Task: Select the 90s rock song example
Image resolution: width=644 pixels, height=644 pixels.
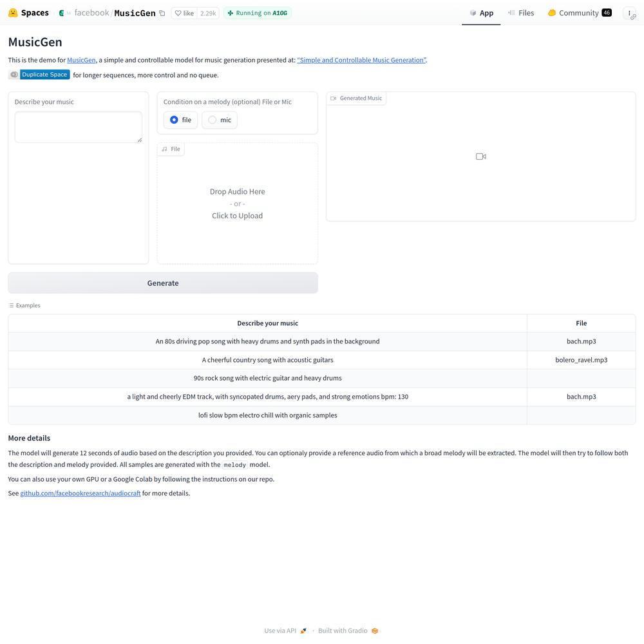Action: point(267,378)
